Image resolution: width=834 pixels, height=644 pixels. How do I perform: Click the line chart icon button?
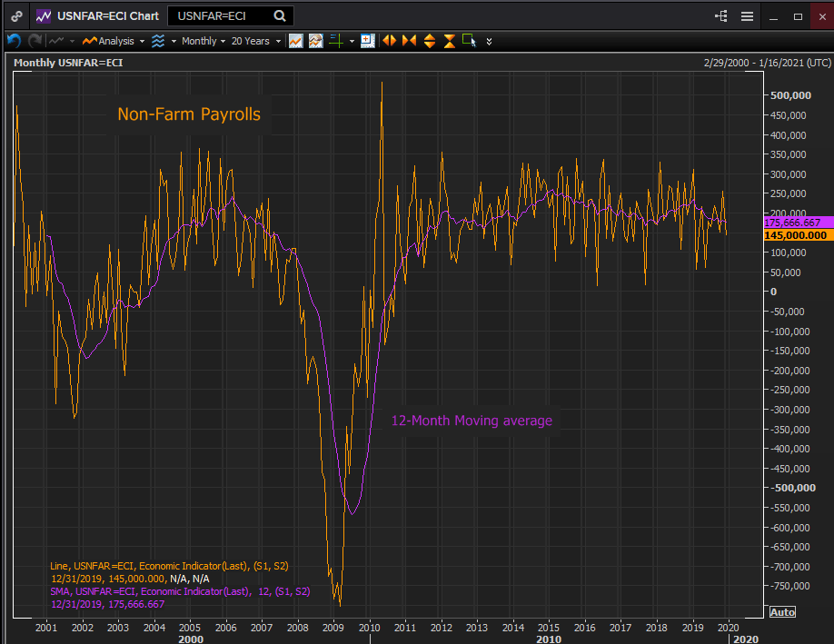[295, 41]
